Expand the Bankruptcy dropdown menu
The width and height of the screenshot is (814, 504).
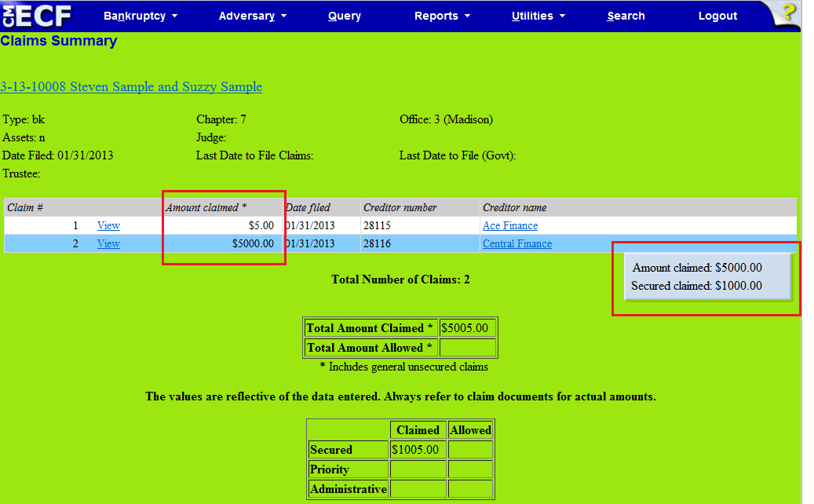141,16
